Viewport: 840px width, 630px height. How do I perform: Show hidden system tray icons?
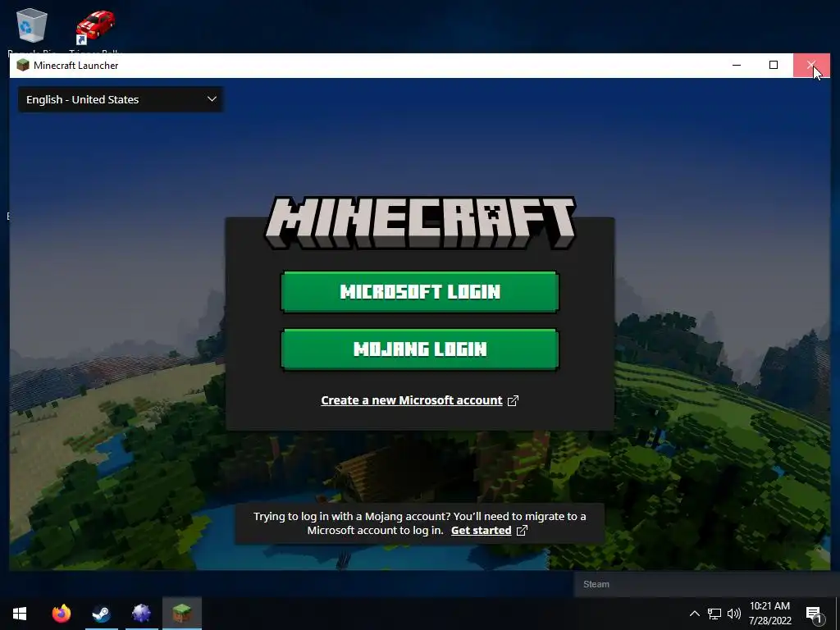694,614
